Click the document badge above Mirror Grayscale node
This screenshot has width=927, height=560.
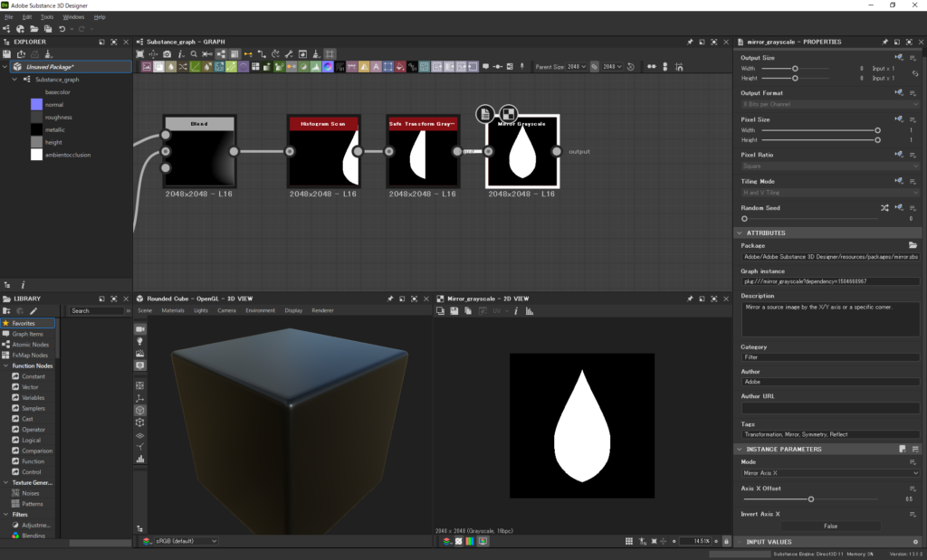[485, 114]
